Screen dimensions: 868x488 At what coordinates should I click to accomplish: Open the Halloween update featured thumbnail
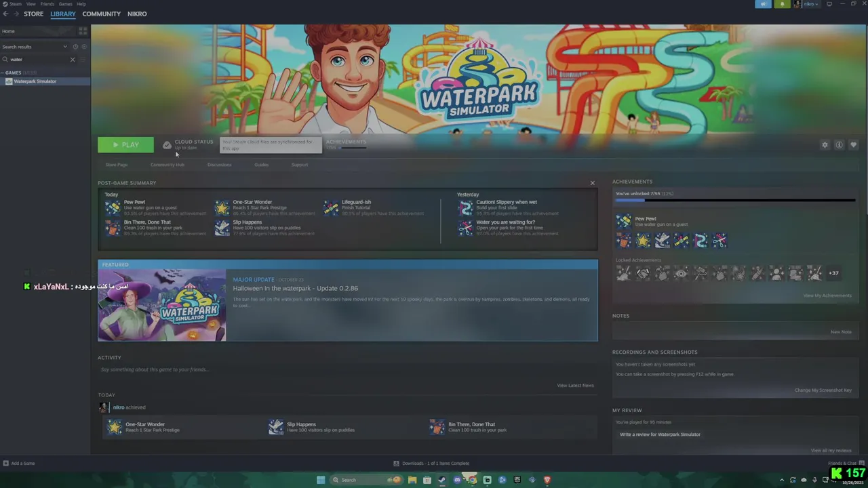coord(162,305)
